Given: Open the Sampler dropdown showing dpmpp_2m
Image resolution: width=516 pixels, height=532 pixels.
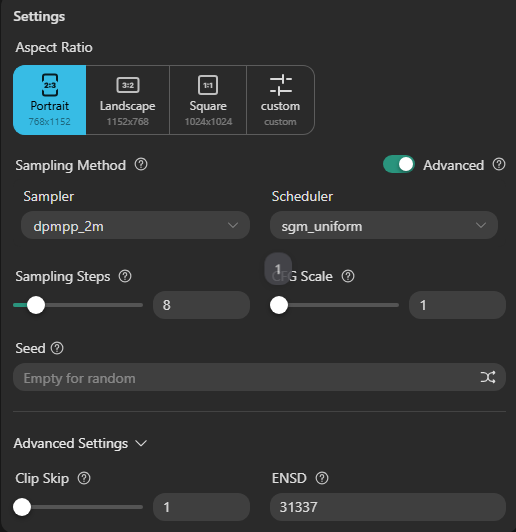Looking at the screenshot, I should [135, 225].
